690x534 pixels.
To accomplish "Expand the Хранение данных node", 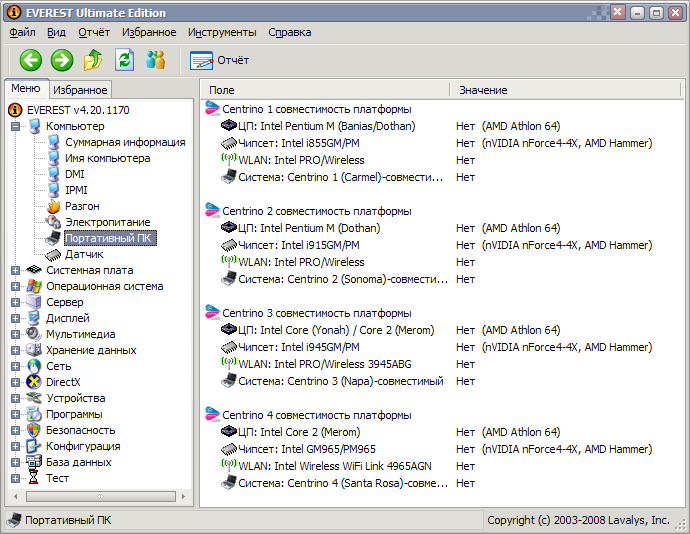I will pos(15,350).
